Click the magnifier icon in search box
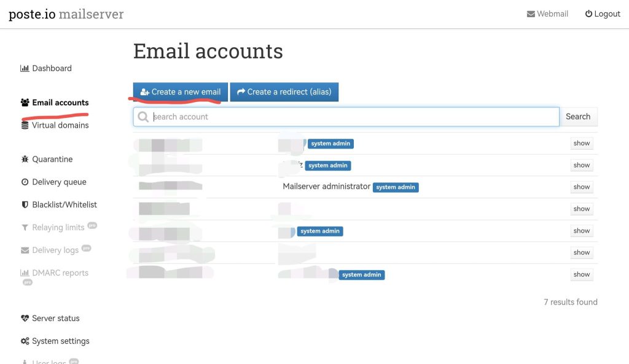 click(143, 117)
